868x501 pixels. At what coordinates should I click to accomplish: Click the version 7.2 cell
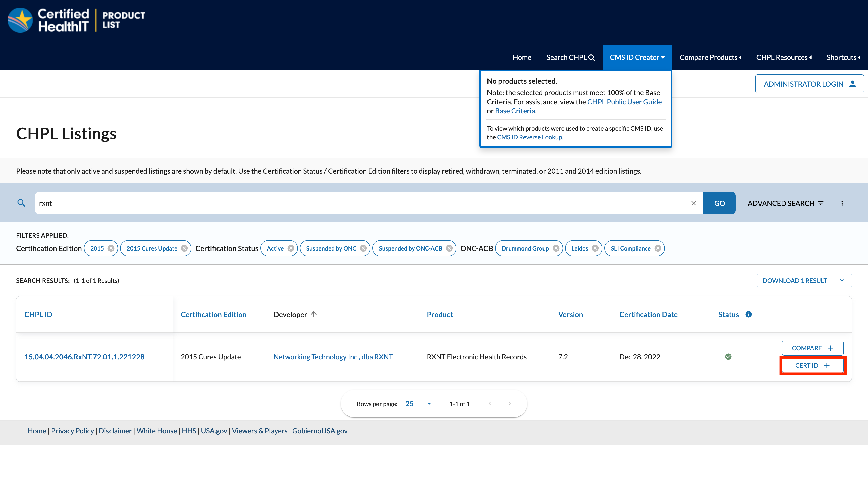[x=563, y=357]
